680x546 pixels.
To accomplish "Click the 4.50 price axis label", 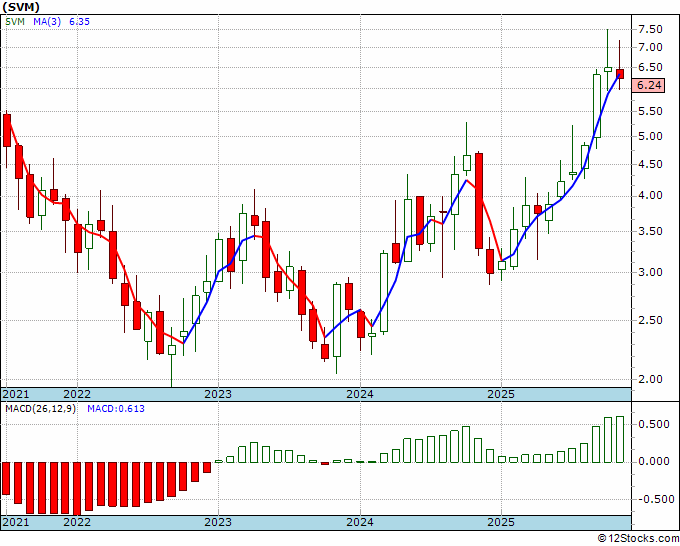I will [650, 164].
